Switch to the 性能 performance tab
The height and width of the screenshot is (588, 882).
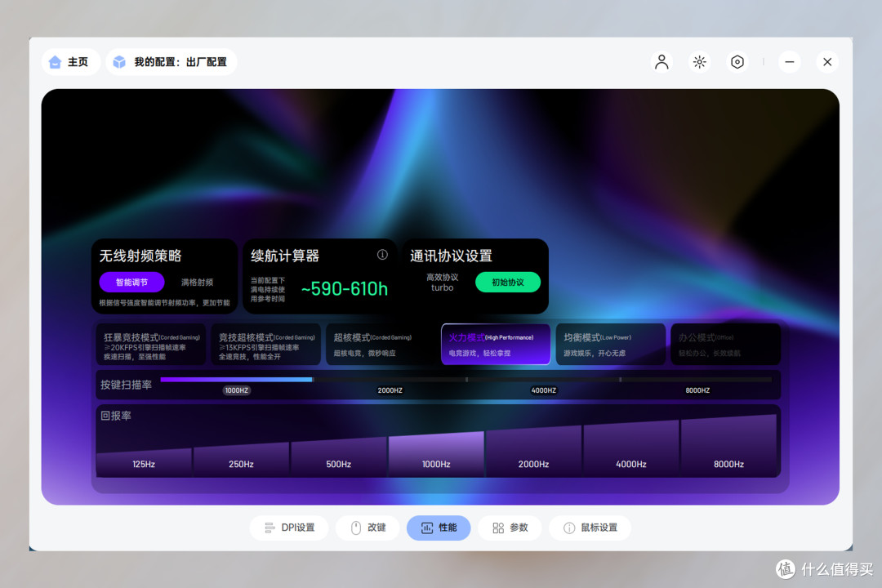pos(439,528)
